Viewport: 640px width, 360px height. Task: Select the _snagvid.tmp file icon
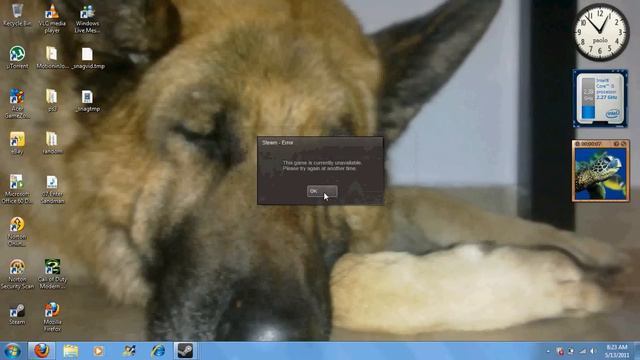point(88,57)
